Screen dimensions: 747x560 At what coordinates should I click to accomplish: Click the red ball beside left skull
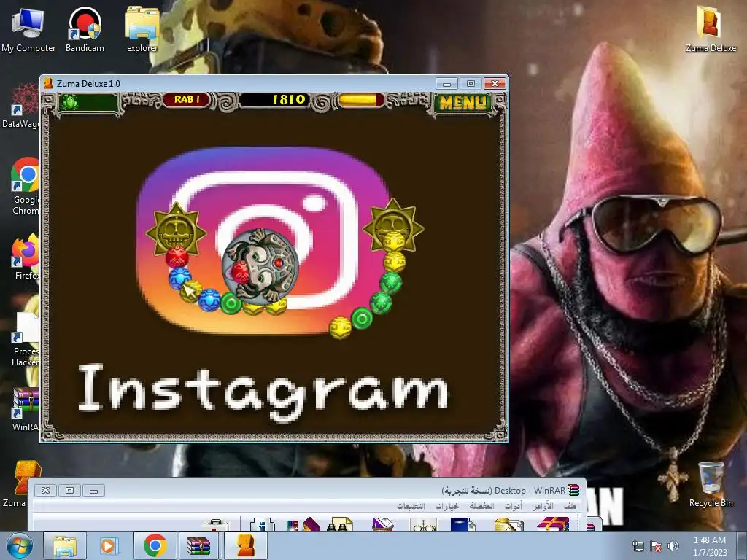pyautogui.click(x=177, y=257)
